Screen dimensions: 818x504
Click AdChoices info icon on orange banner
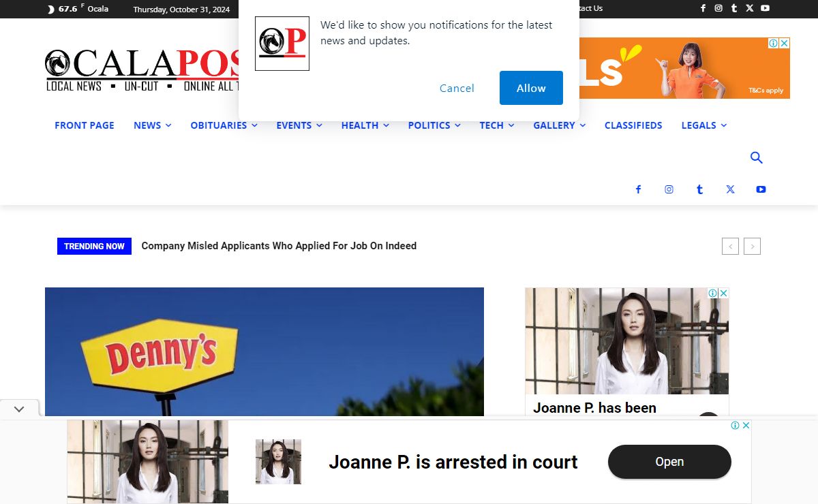[x=774, y=43]
